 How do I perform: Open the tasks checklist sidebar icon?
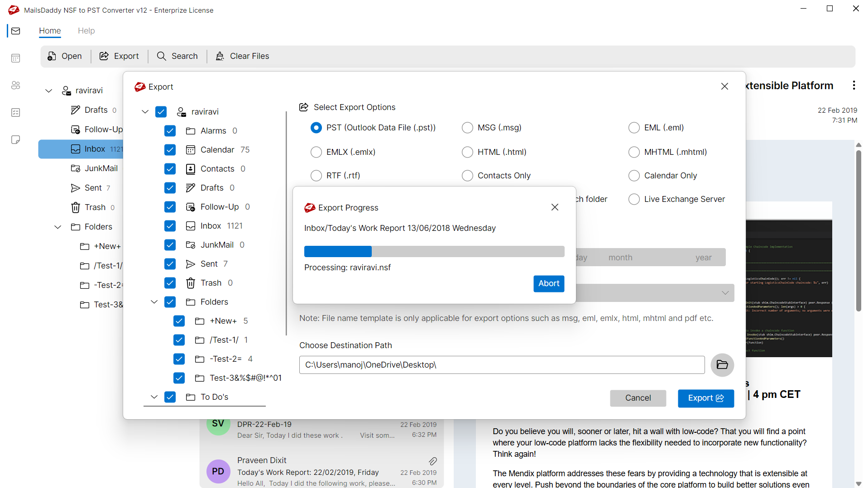[x=16, y=112]
